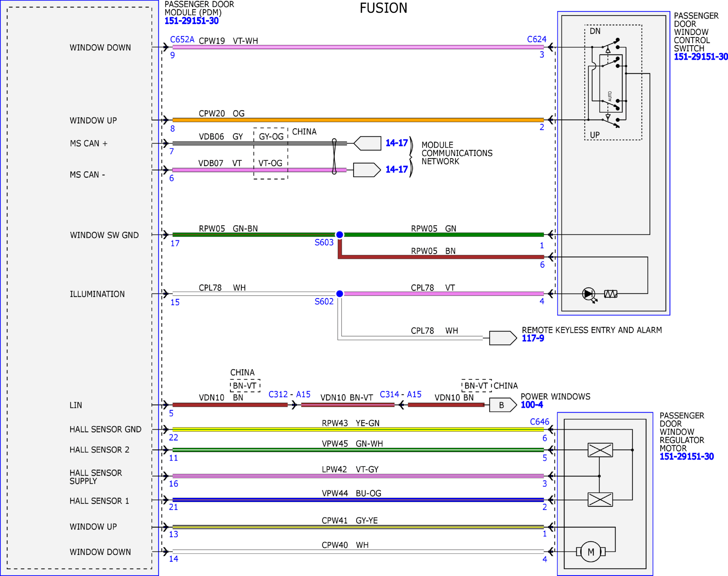728x576 pixels.
Task: Open the 151-29151-30 link under Passenger Door Module
Action: pyautogui.click(x=191, y=21)
